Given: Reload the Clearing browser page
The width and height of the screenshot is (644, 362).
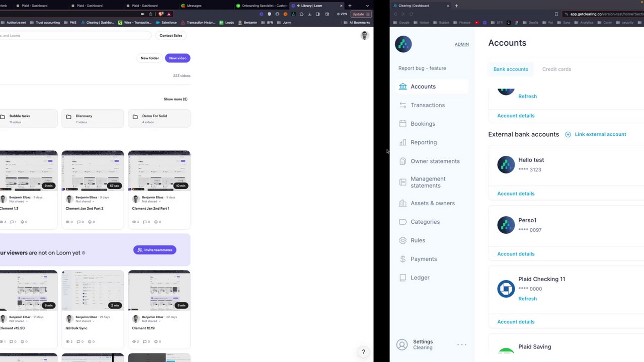Looking at the screenshot, I should [411, 14].
